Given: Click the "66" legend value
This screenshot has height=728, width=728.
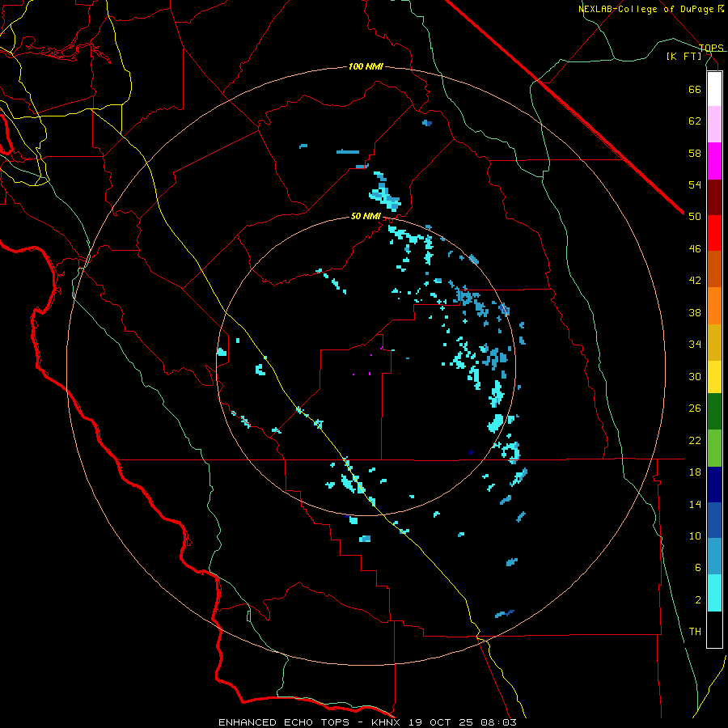Looking at the screenshot, I should tap(695, 89).
